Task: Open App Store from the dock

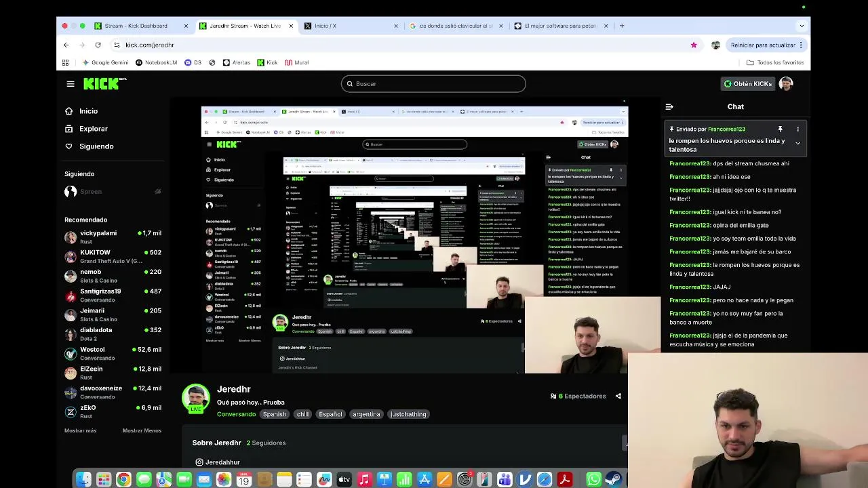Action: click(x=425, y=480)
